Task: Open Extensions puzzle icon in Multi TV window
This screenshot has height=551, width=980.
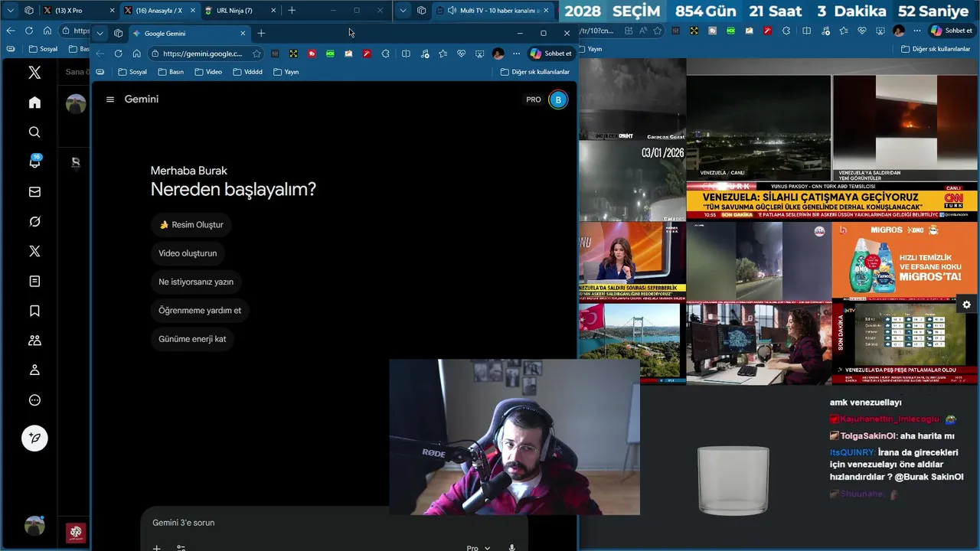Action: pyautogui.click(x=786, y=31)
